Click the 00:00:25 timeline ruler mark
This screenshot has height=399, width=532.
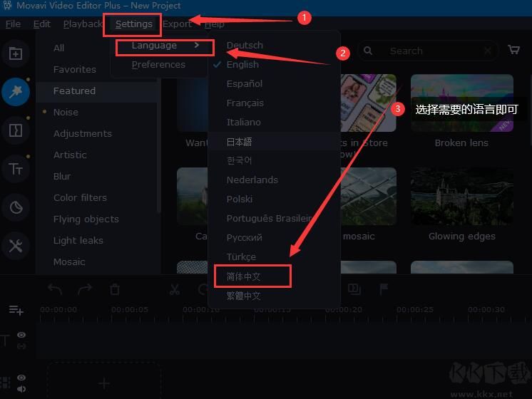414,309
